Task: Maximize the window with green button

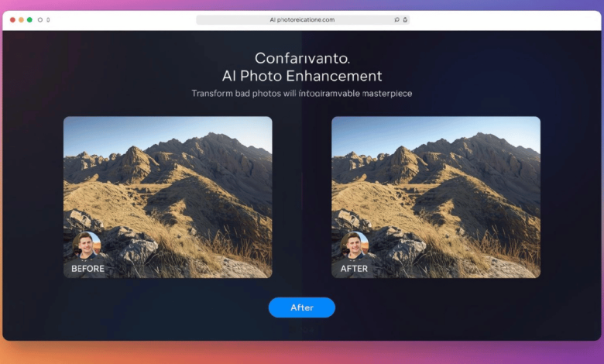Action: coord(29,19)
